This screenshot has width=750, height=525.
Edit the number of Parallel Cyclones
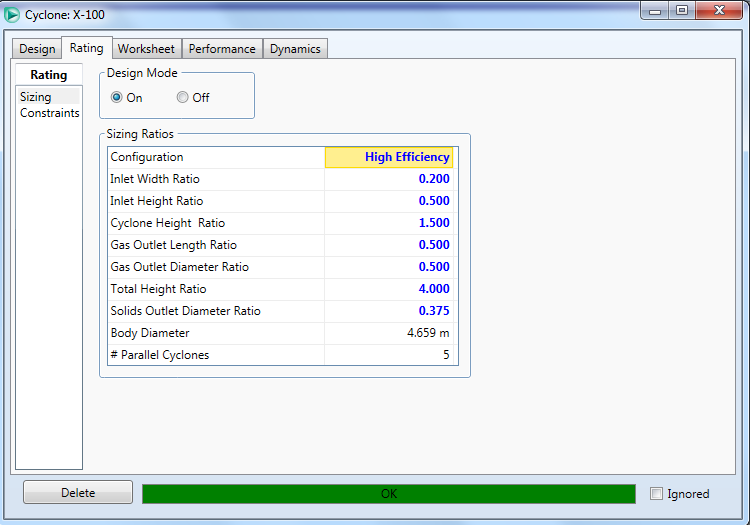(x=390, y=355)
